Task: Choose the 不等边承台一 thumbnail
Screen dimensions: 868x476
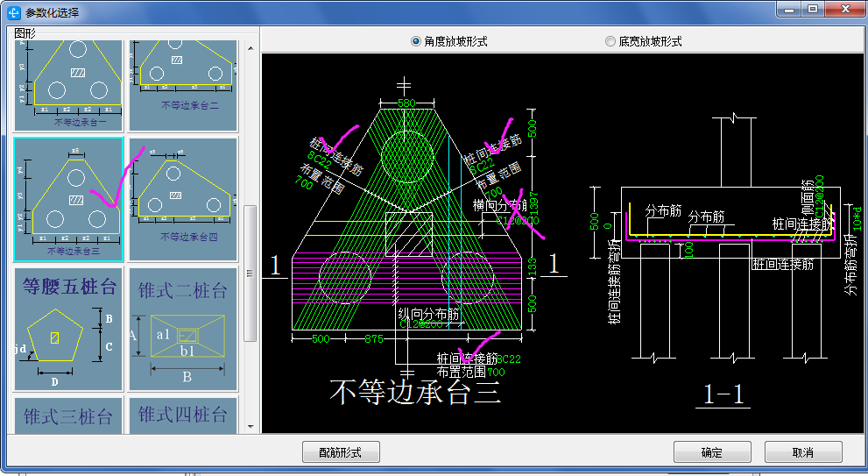Action: (x=68, y=85)
